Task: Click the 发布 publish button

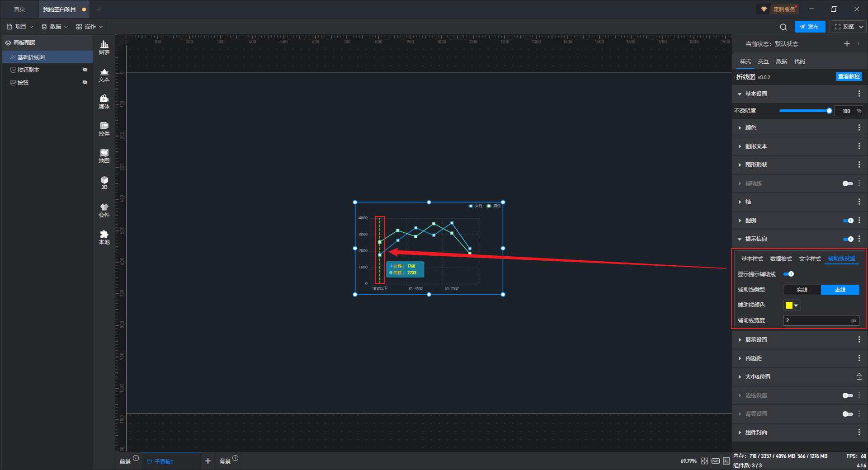Action: click(x=810, y=27)
